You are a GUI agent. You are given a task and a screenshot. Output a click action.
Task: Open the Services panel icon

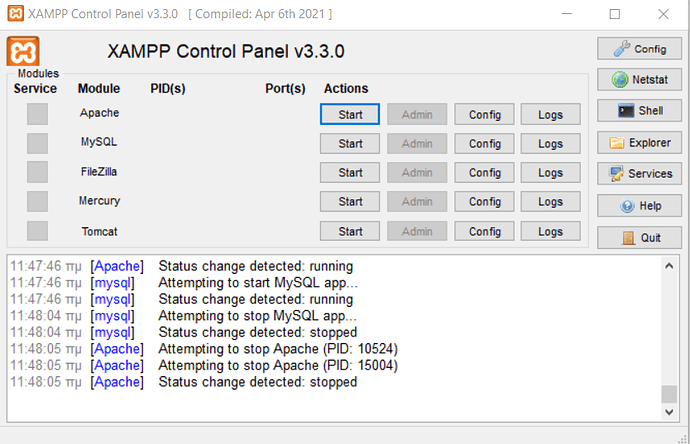(617, 174)
